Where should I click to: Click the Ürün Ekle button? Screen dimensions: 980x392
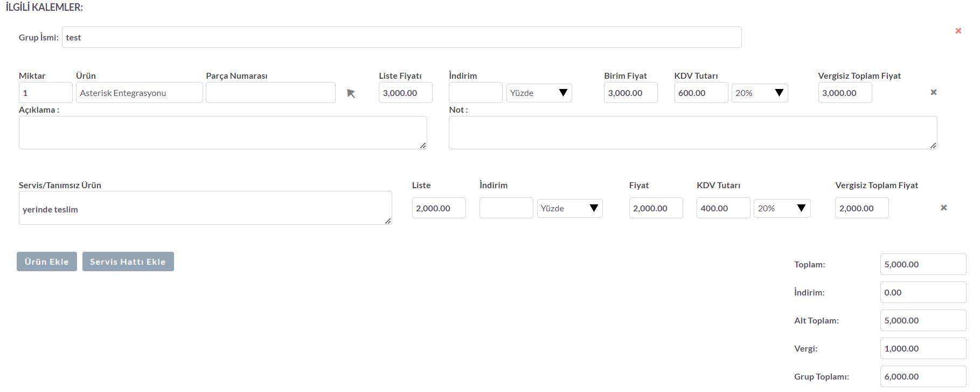pos(47,262)
